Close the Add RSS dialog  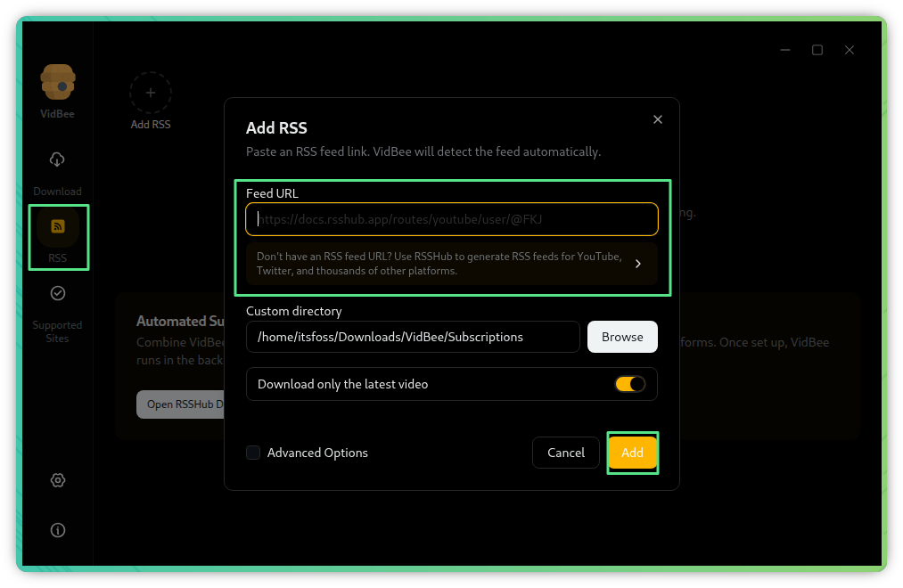pos(658,119)
